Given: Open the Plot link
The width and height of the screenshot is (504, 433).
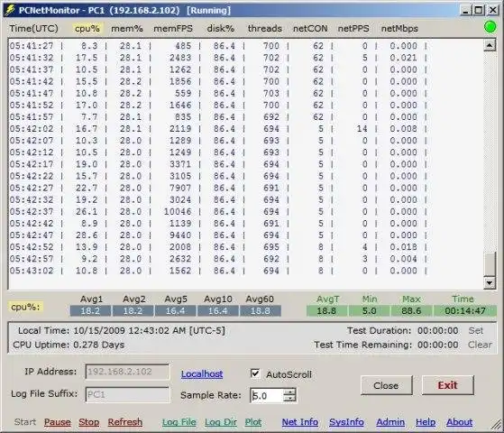Looking at the screenshot, I should click(x=253, y=422).
